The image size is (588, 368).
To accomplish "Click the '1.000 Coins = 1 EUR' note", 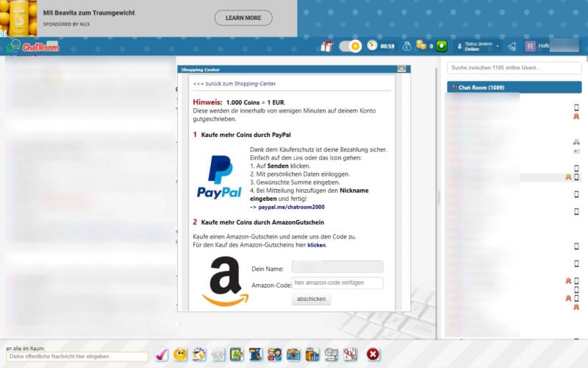I will click(255, 102).
